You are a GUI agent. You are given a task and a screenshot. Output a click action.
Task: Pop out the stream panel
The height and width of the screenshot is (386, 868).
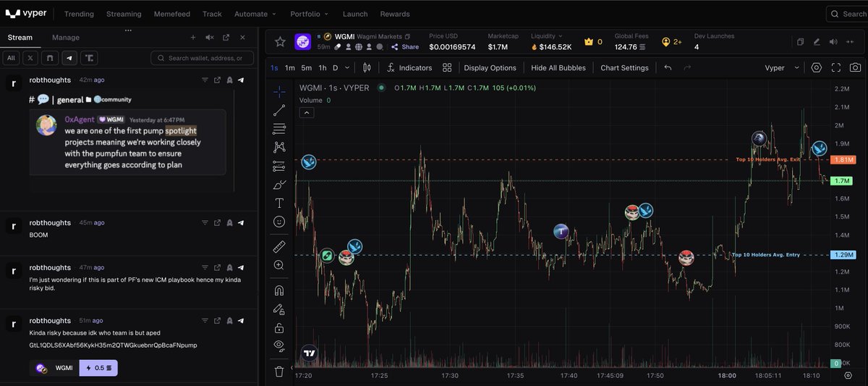click(x=226, y=37)
